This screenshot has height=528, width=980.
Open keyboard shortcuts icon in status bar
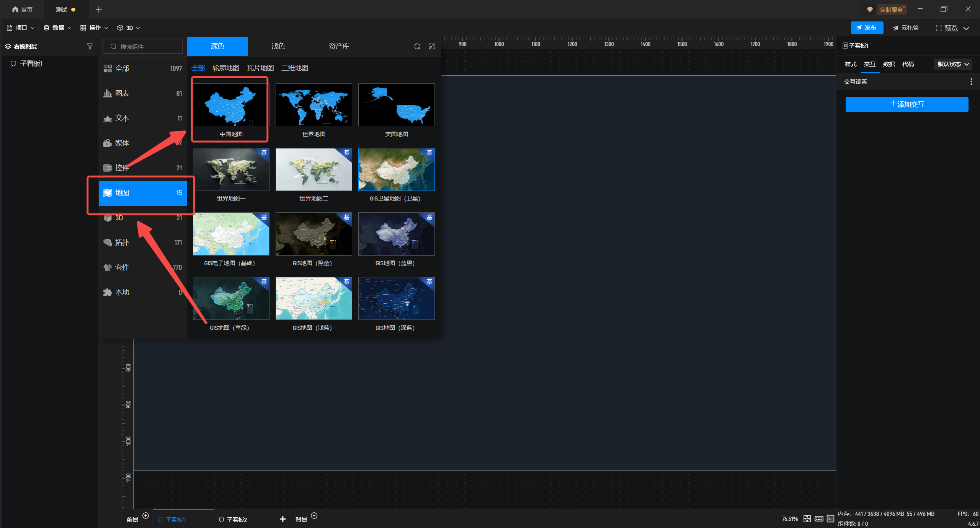tap(819, 518)
